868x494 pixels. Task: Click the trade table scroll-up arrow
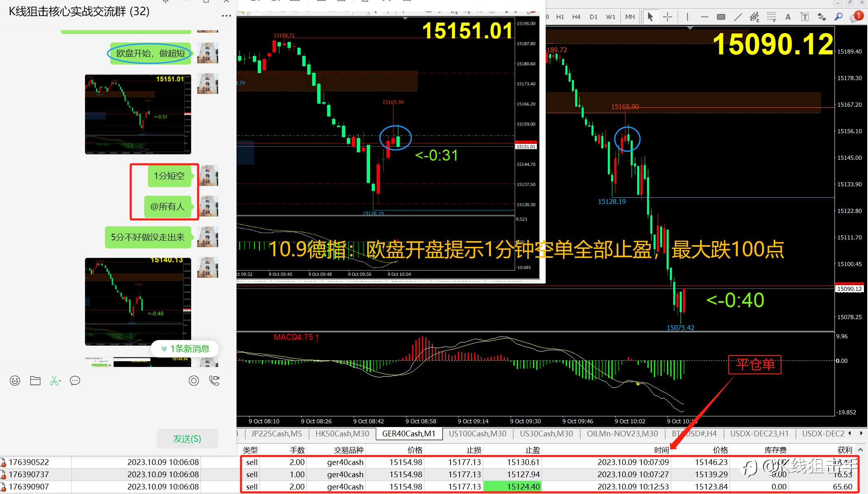pyautogui.click(x=860, y=450)
